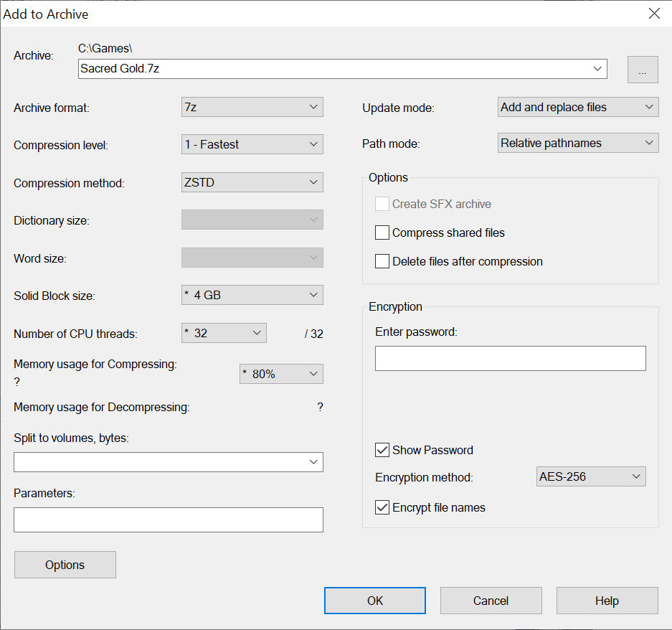Open the Update mode dropdown
This screenshot has height=630, width=672.
pos(578,107)
